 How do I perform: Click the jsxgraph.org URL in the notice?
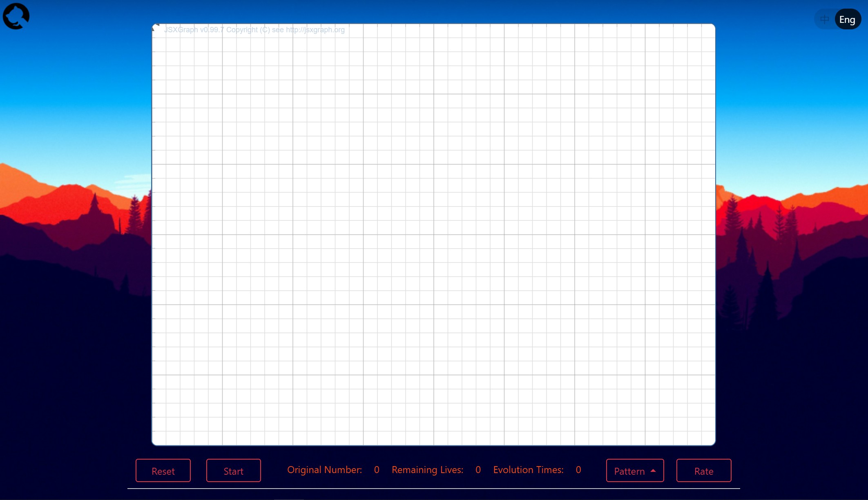click(315, 30)
